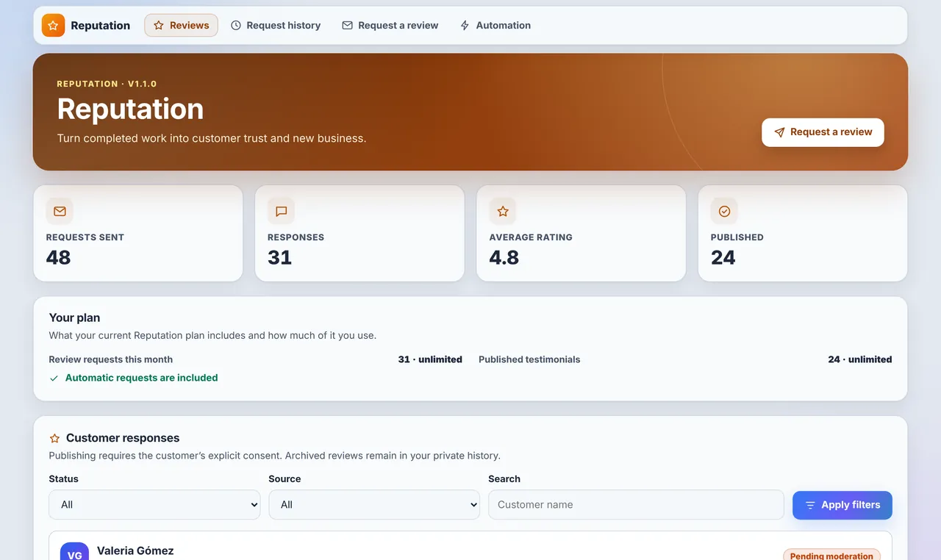This screenshot has height=560, width=941.
Task: Click the Reputation brand name in navbar
Action: coord(100,25)
